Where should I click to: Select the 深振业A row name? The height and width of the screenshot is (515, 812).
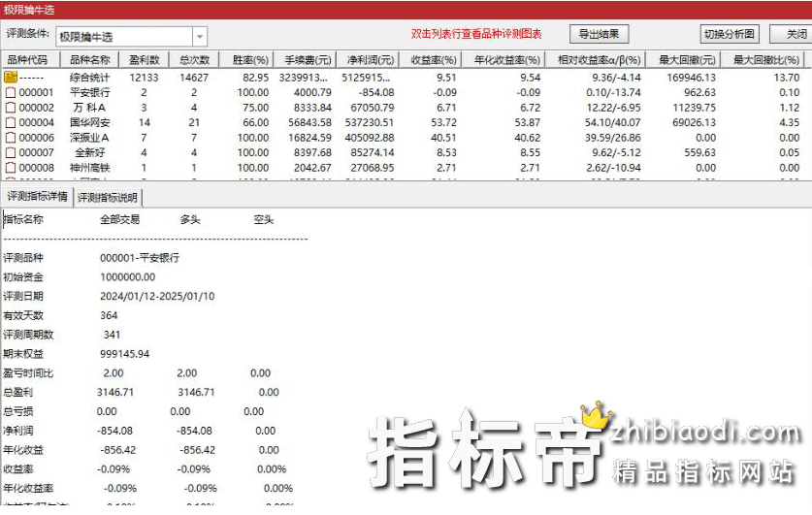(89, 138)
